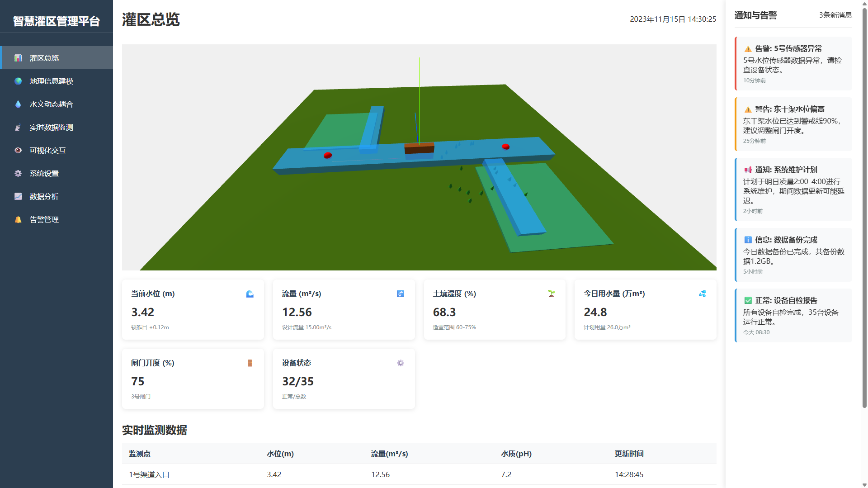
Task: Click the scrollbar down arrow at page bottom
Action: (x=864, y=485)
